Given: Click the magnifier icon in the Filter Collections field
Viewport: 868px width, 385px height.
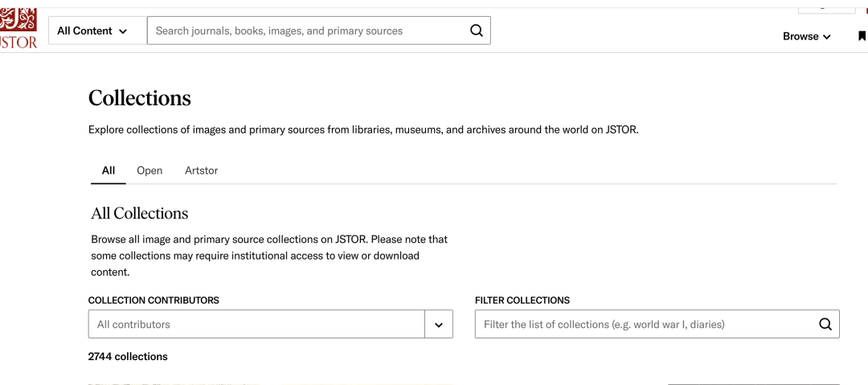Looking at the screenshot, I should click(825, 324).
